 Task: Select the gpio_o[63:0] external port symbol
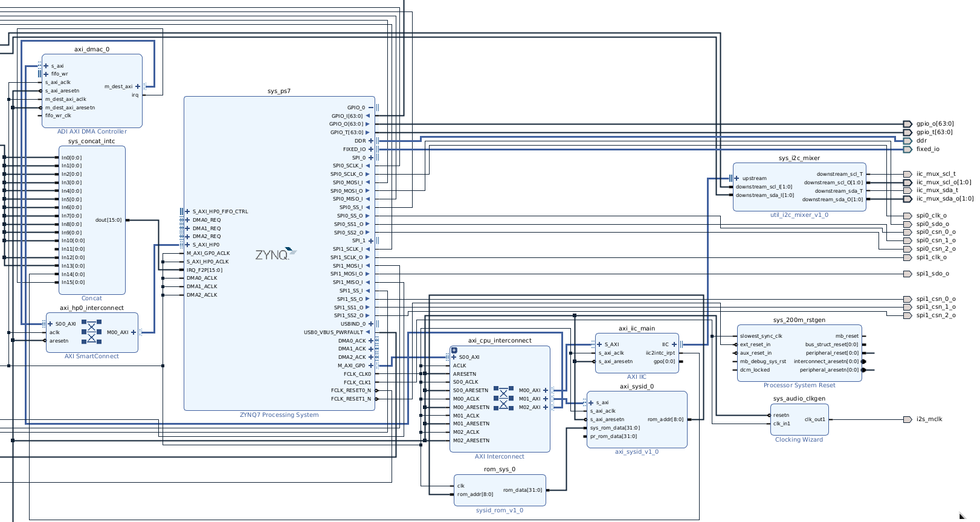pos(907,124)
